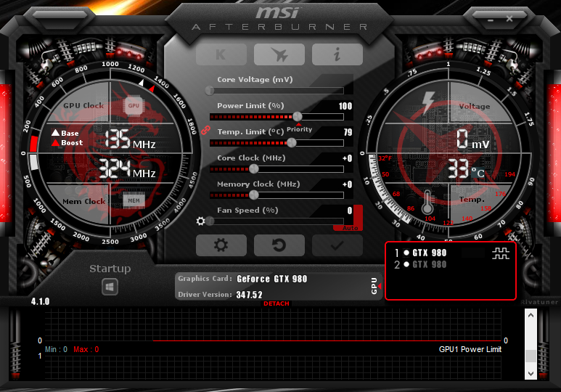Open the Kombustor K button
Viewport: 561px width, 392px height.
pos(221,54)
